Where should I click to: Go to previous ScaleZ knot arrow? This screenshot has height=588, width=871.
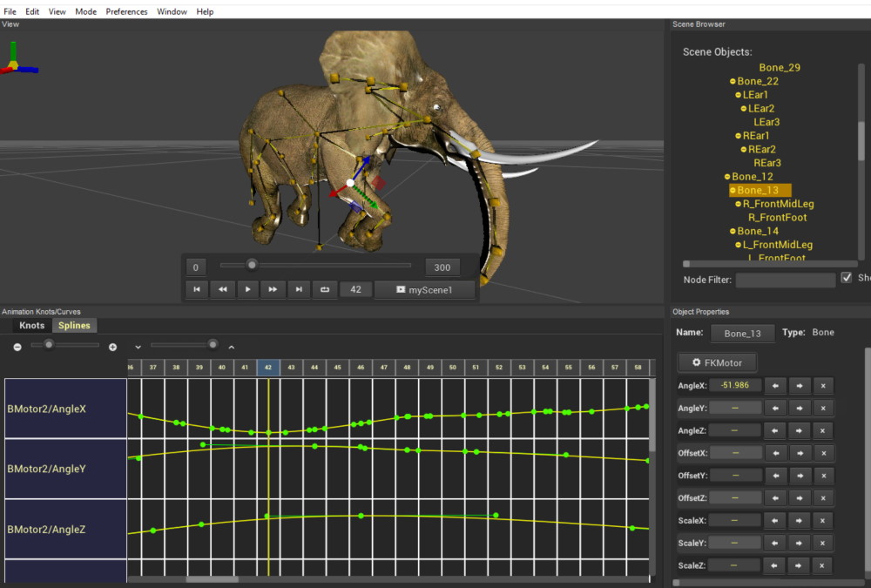[773, 565]
